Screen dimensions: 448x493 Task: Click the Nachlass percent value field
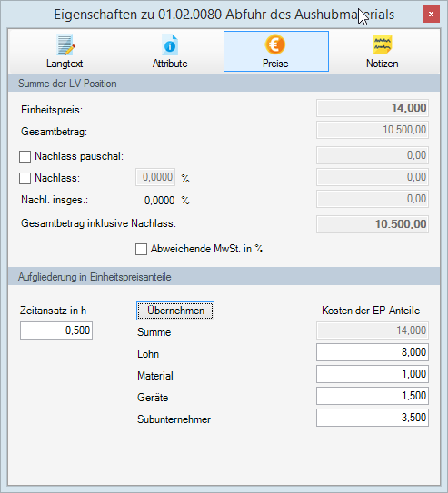(155, 177)
